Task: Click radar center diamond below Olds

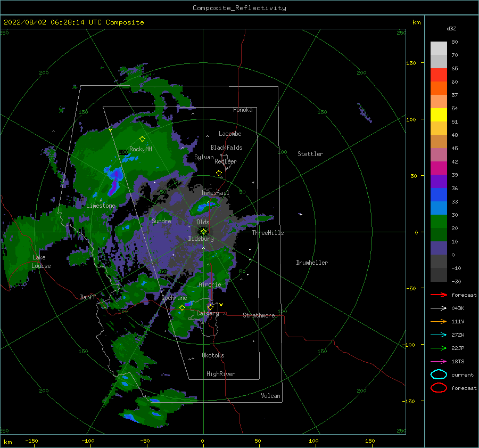Action: (203, 232)
